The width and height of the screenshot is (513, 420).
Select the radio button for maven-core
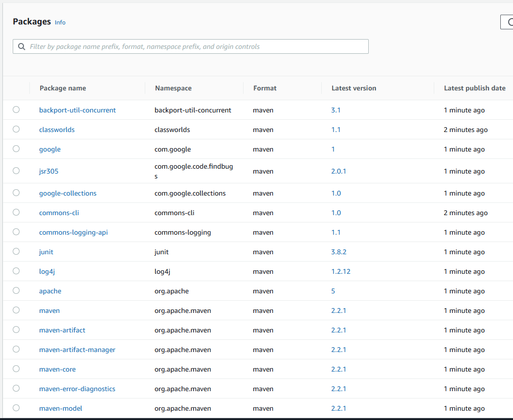16,369
